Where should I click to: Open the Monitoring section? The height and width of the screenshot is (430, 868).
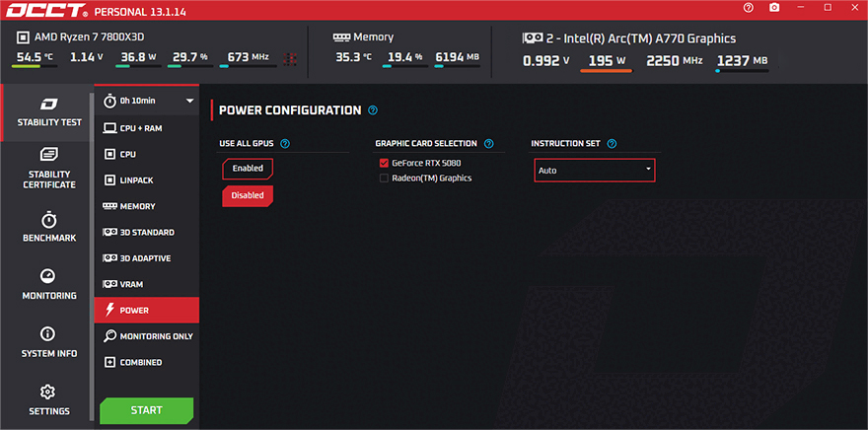pos(49,284)
